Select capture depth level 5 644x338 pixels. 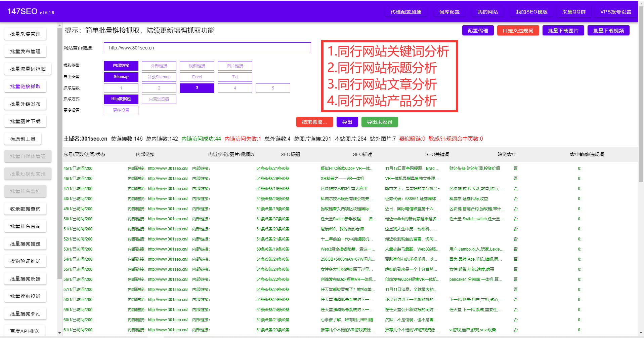(x=273, y=88)
